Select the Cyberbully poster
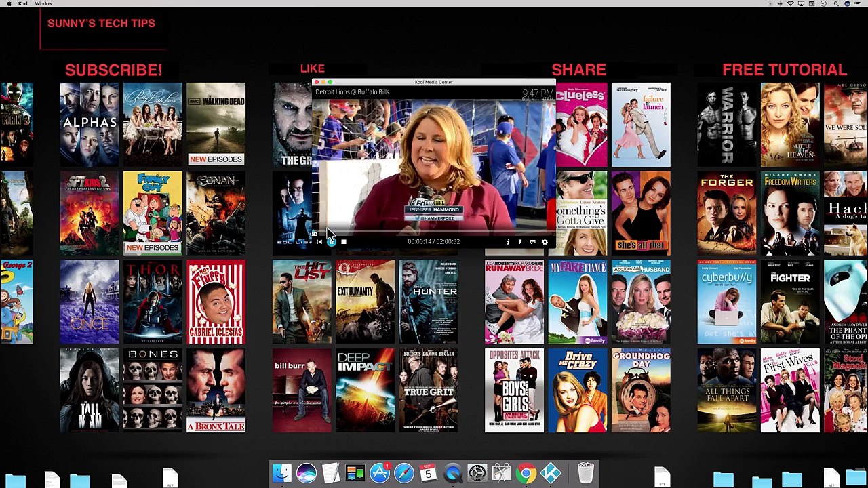Viewport: 868px width, 488px height. pos(727,302)
